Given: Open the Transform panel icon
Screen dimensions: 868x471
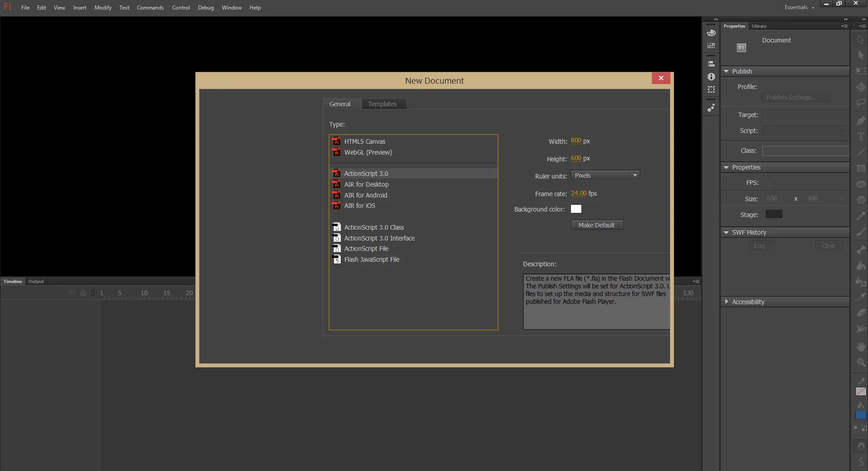Looking at the screenshot, I should point(711,89).
